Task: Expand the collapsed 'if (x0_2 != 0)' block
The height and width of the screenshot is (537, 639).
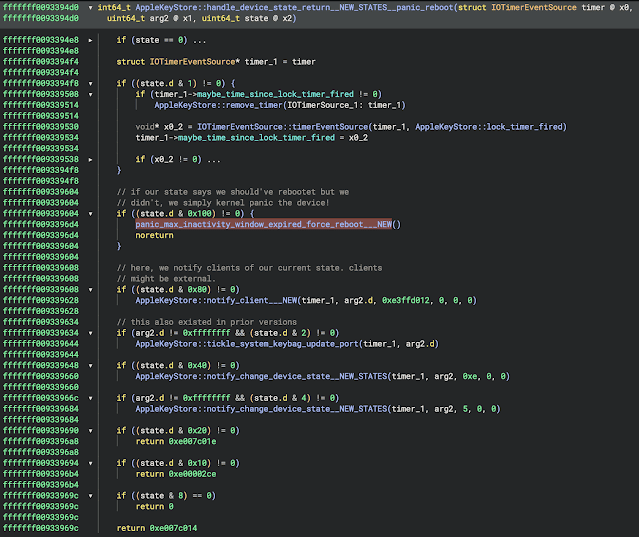Action: 91,159
